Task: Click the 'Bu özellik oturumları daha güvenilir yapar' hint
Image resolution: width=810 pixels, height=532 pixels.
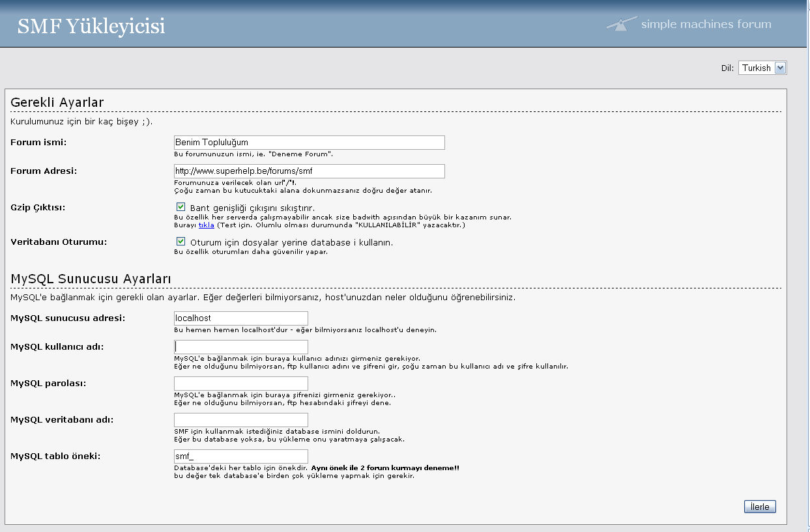Action: [251, 252]
